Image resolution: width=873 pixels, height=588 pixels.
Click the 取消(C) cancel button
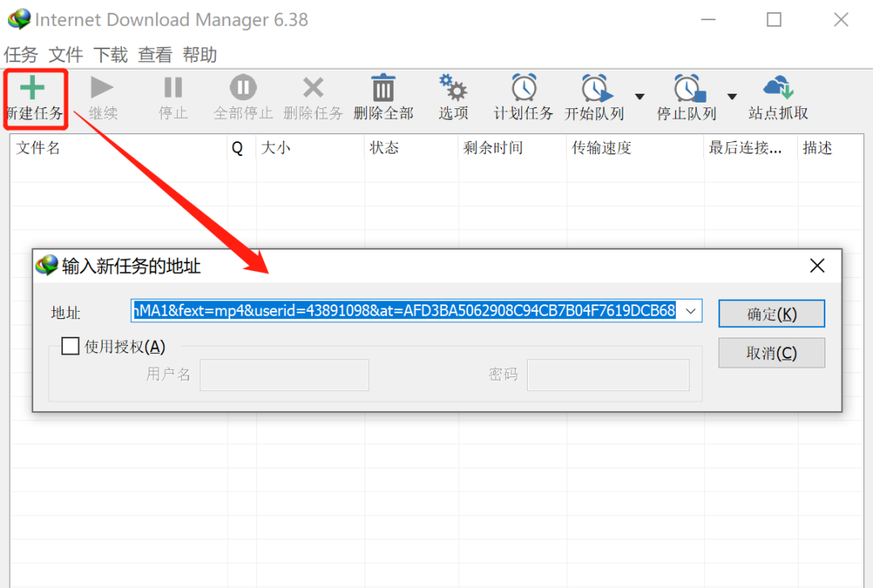[771, 353]
